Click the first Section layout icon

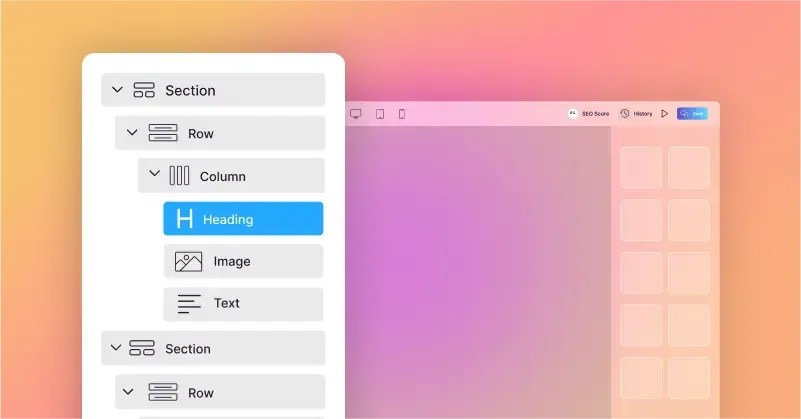144,90
